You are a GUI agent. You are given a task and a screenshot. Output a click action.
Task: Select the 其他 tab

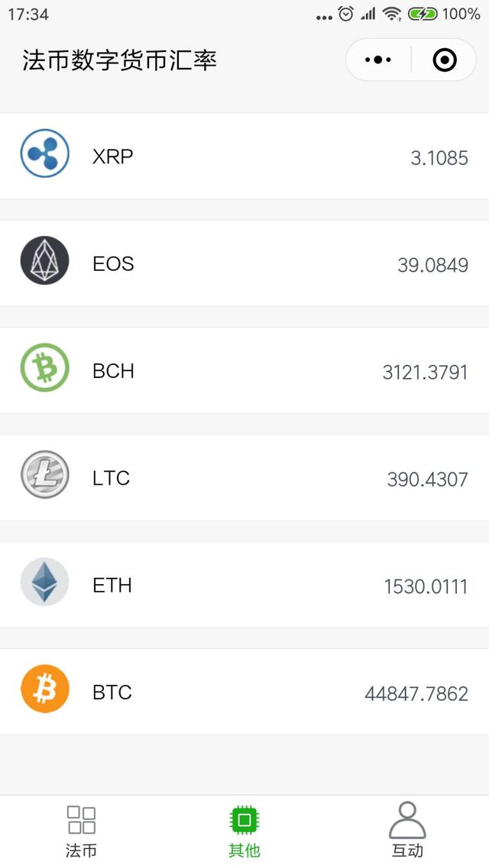click(244, 831)
